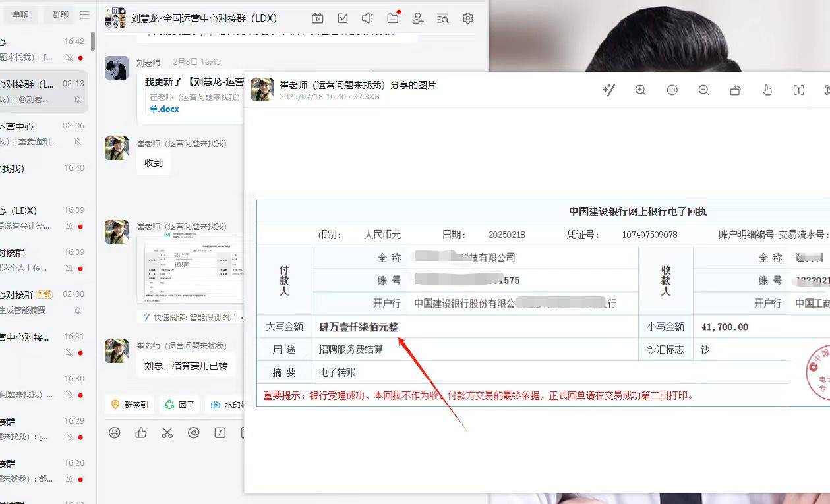This screenshot has height=504, width=830.
Task: Open the conversation timestamped 16:31
Action: click(x=44, y=345)
